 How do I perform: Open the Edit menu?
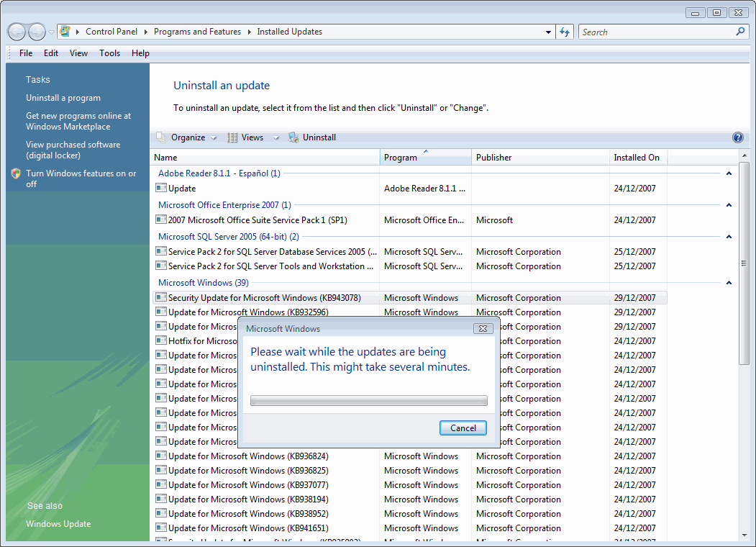[51, 53]
